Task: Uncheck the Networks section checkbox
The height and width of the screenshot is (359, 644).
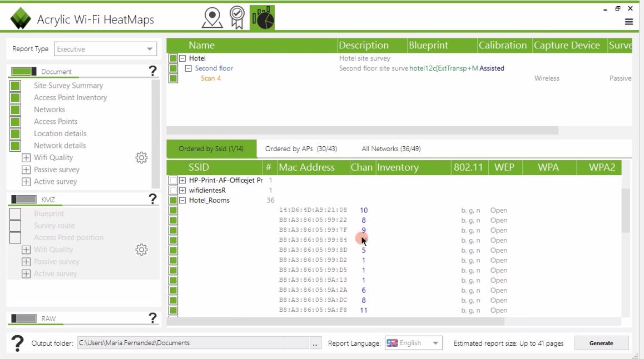Action: 15,109
